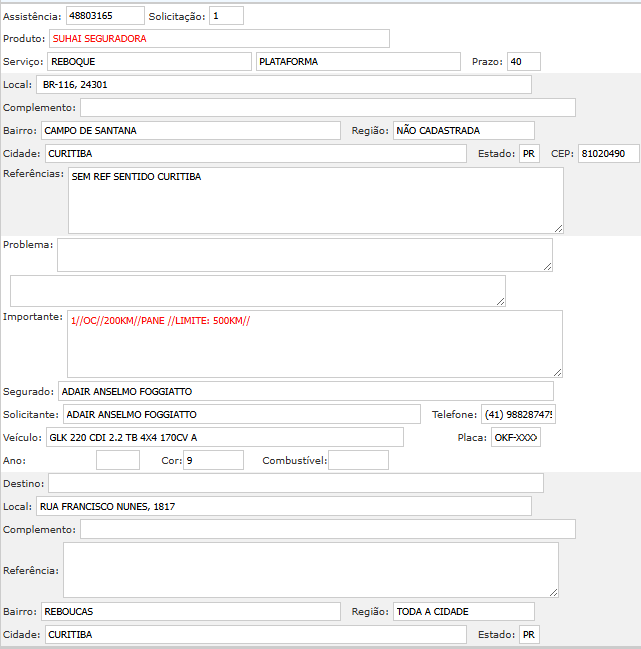Focus the Serviço field with REBOQUE
Viewport: 641px width, 649px height.
point(149,62)
